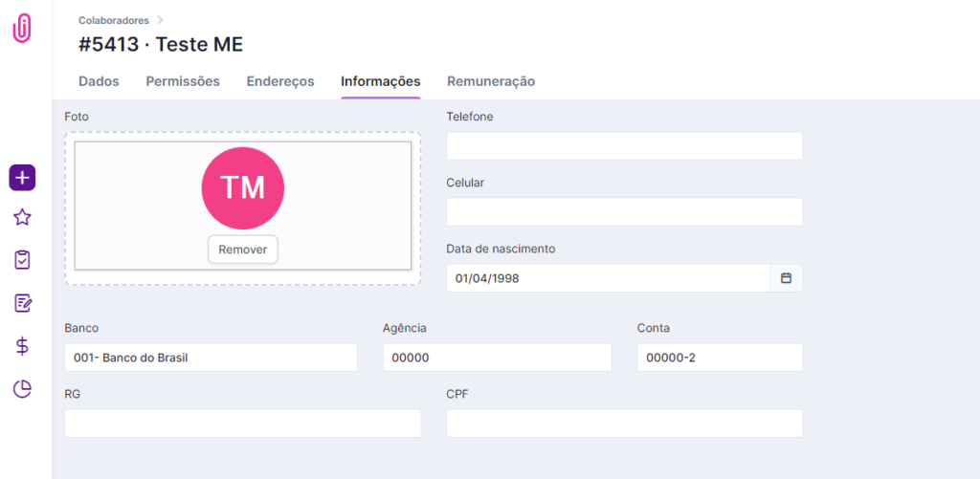Switch to the Permissões tab
980x479 pixels.
183,81
